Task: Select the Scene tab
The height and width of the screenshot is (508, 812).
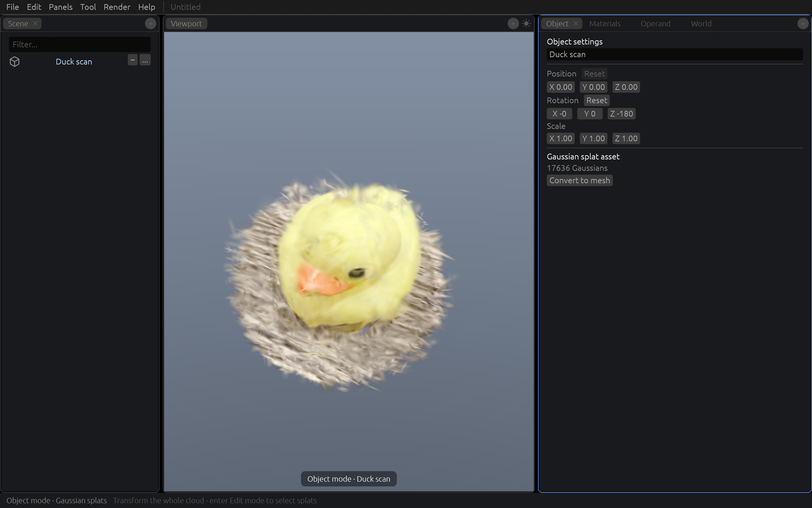Action: click(x=18, y=23)
